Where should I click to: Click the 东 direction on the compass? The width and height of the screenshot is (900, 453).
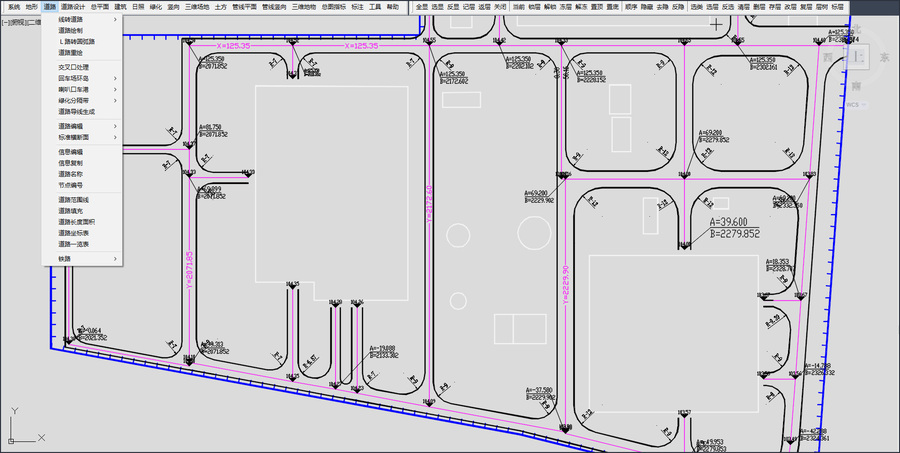point(885,57)
